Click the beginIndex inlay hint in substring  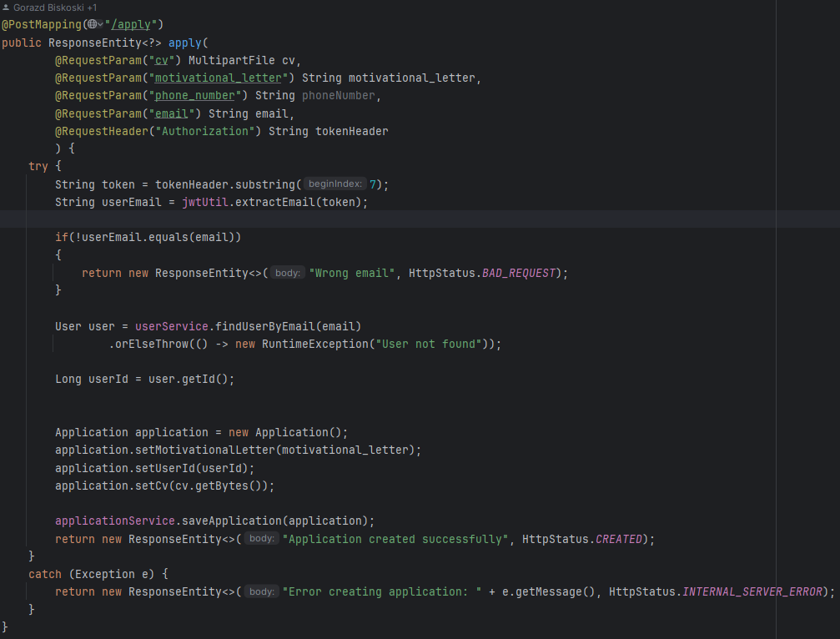334,184
